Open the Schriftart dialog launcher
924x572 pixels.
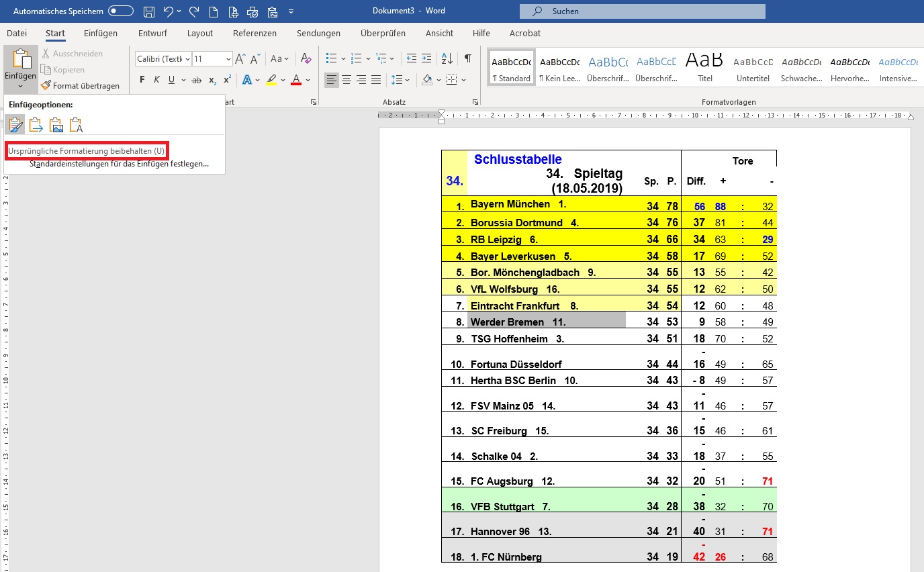pos(314,102)
